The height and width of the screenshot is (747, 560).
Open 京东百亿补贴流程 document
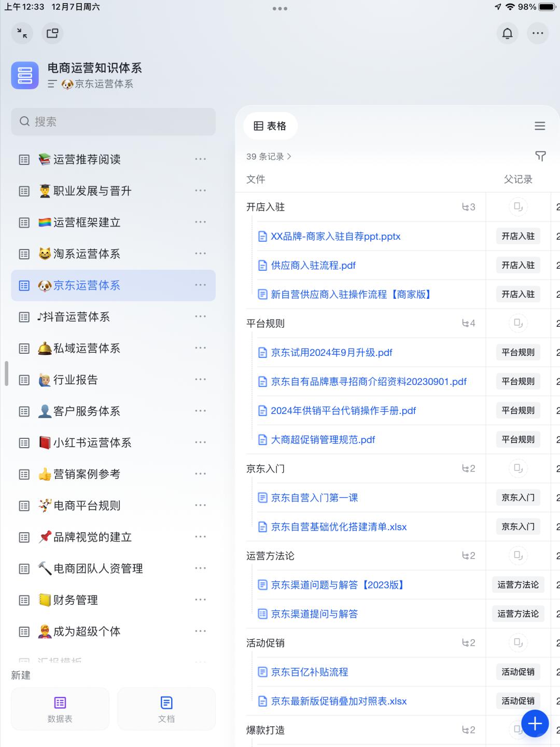(x=310, y=672)
